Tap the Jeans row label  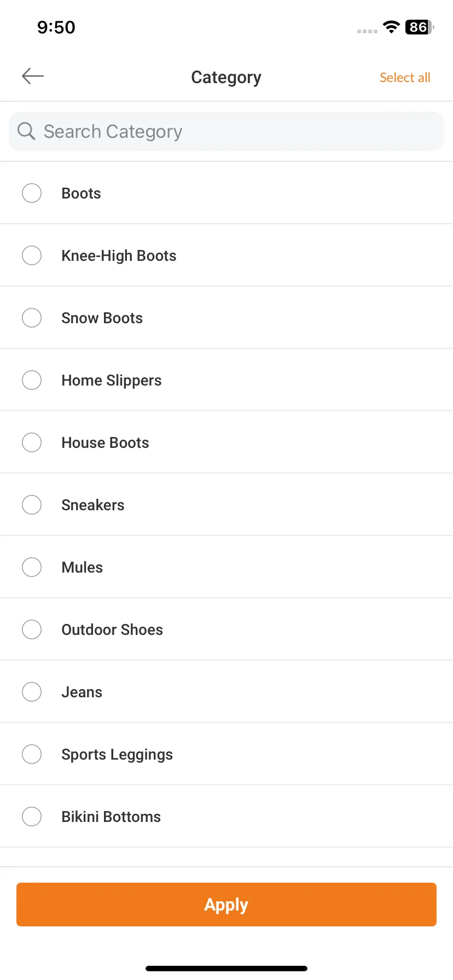click(82, 692)
